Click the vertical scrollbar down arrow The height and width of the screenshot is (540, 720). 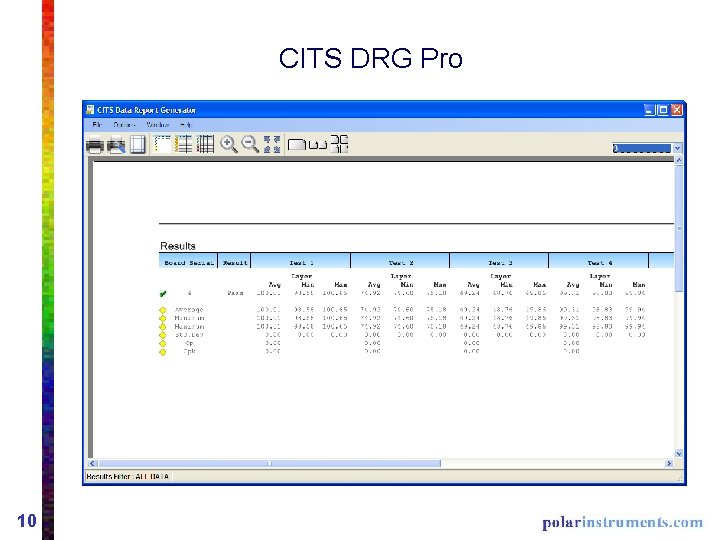679,454
